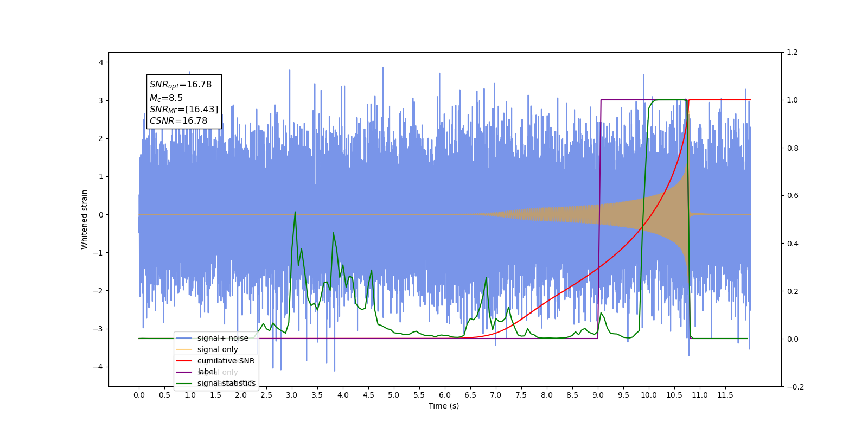
Task: Click the 3.0 tick label on time axis
Action: click(x=292, y=395)
